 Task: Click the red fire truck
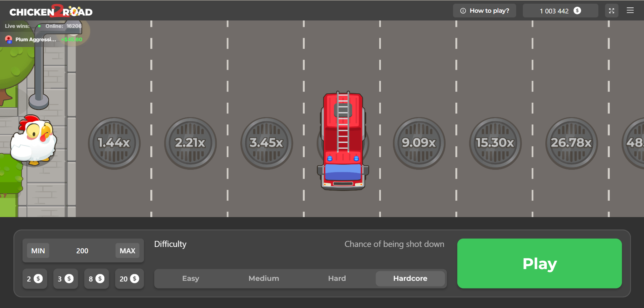[343, 141]
